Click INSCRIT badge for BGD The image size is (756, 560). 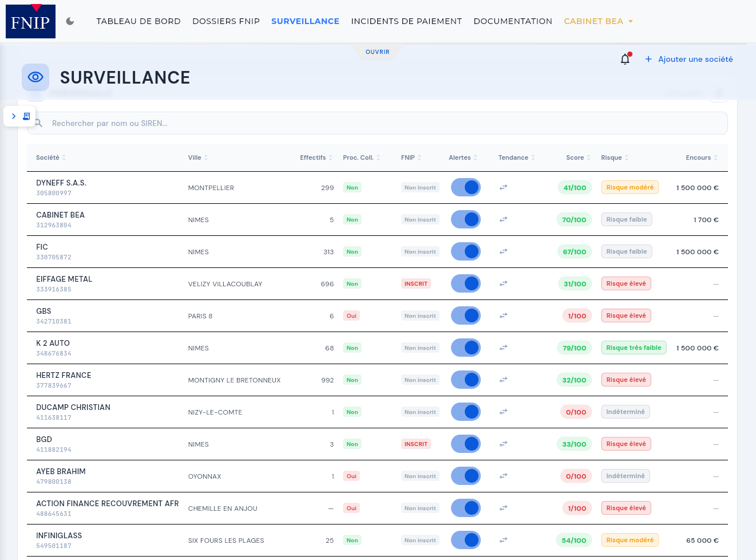[416, 444]
